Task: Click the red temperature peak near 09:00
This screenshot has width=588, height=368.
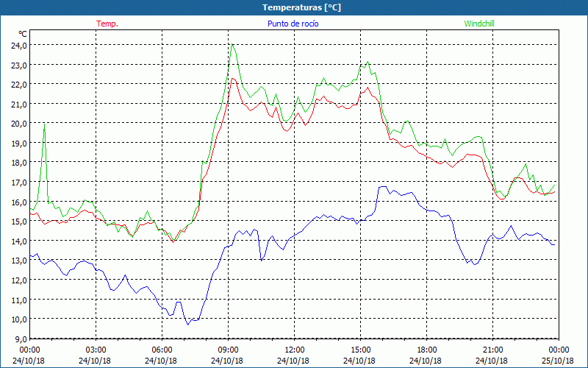Action: [232, 79]
